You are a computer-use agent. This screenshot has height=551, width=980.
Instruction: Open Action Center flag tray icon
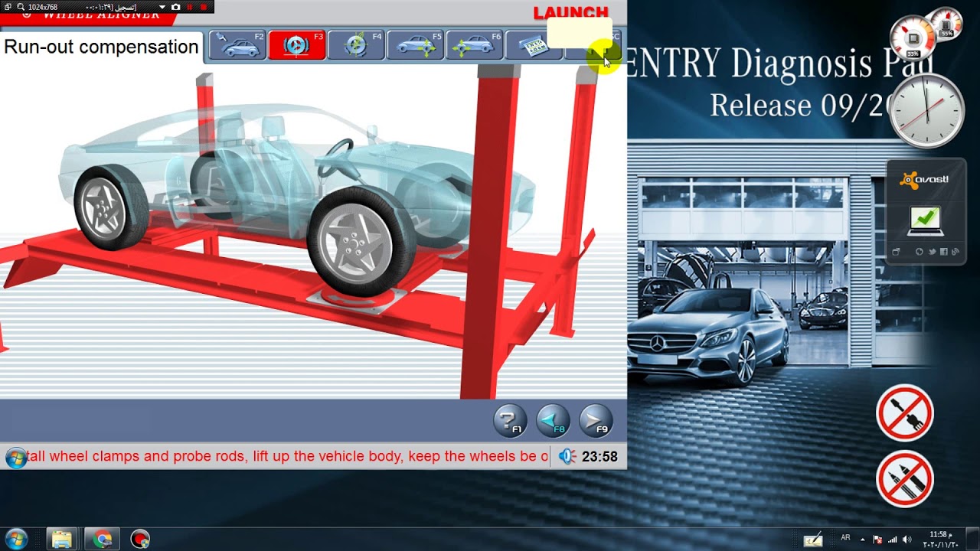pos(877,540)
